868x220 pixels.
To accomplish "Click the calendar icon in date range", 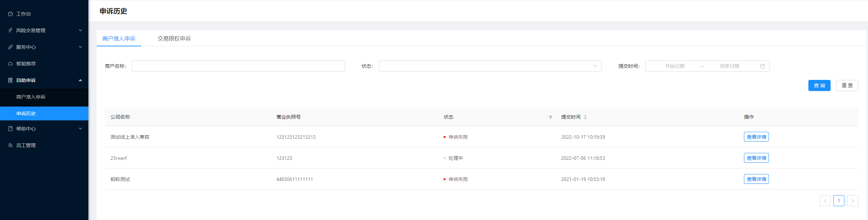I will pyautogui.click(x=762, y=66).
